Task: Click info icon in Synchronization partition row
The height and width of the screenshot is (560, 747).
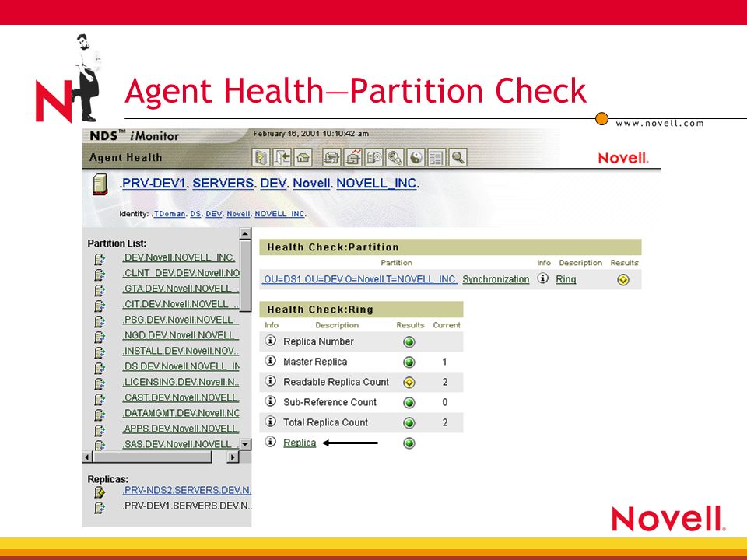Action: coord(542,278)
